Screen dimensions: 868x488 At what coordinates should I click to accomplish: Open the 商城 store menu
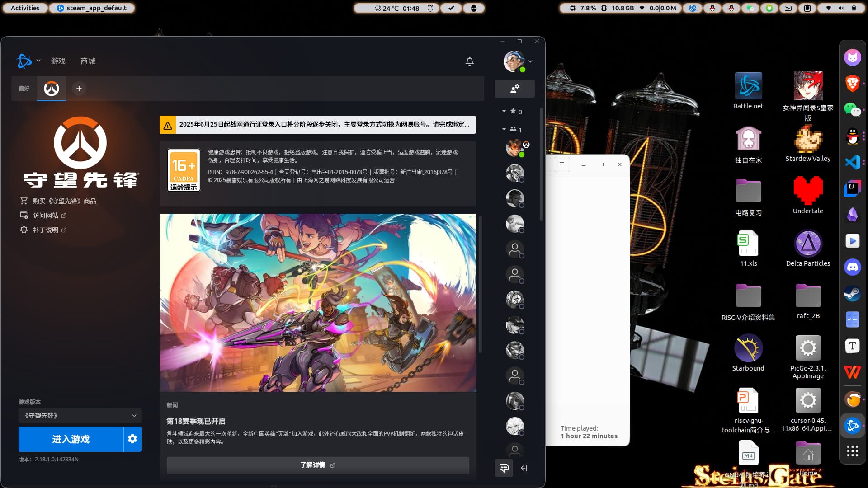click(88, 61)
